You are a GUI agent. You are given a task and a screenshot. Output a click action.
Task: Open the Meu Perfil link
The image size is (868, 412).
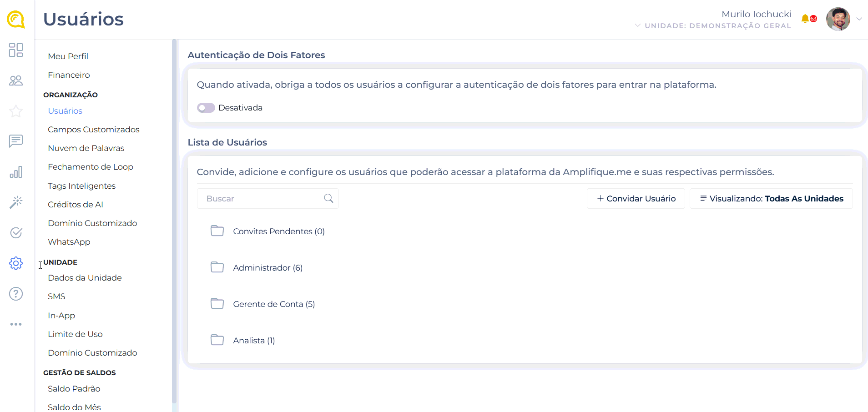pyautogui.click(x=68, y=56)
